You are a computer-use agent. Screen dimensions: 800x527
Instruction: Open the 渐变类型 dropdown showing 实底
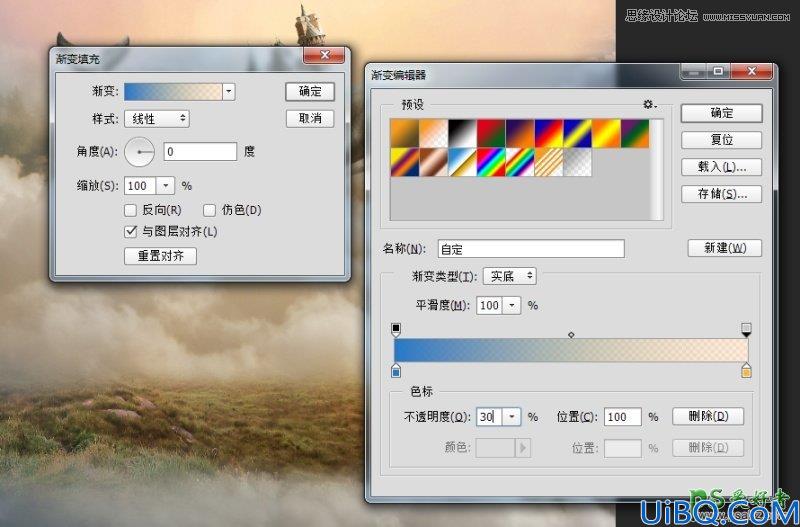509,276
